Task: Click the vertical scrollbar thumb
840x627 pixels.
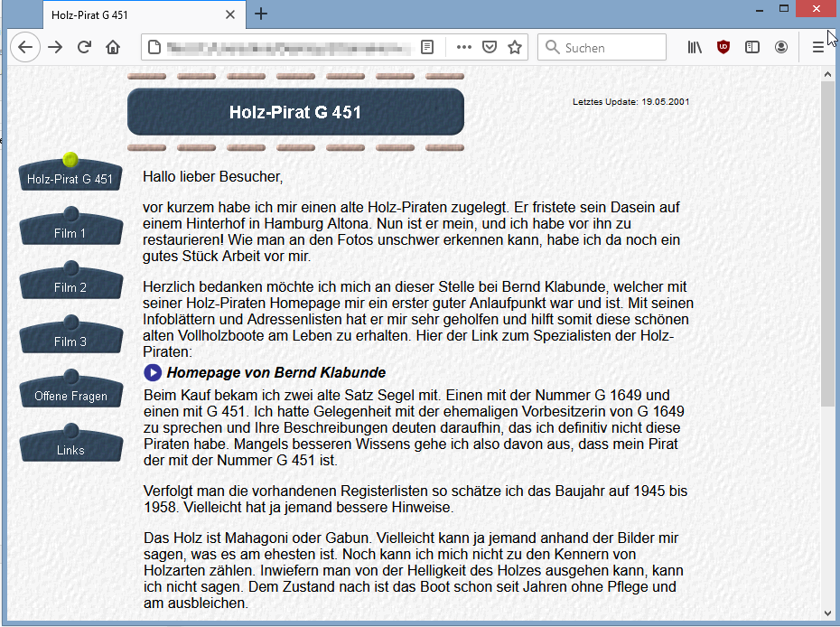Action: [x=827, y=244]
